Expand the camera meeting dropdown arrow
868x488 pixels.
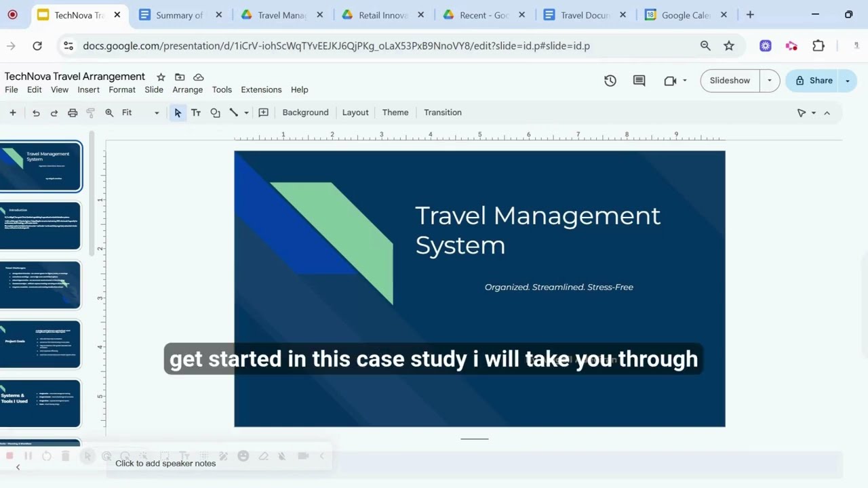coord(685,81)
